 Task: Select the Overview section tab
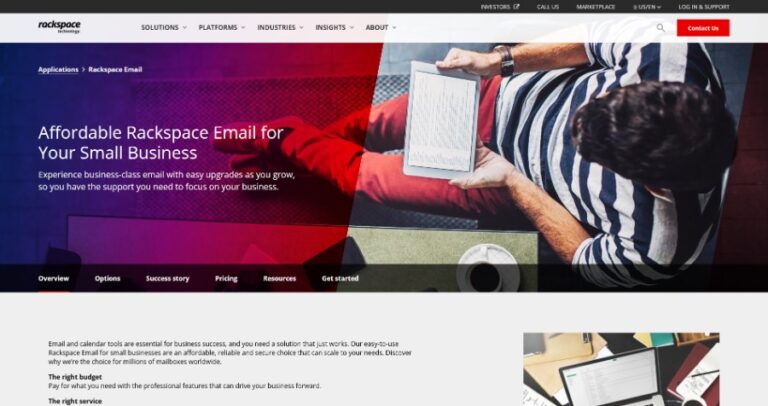(x=53, y=278)
